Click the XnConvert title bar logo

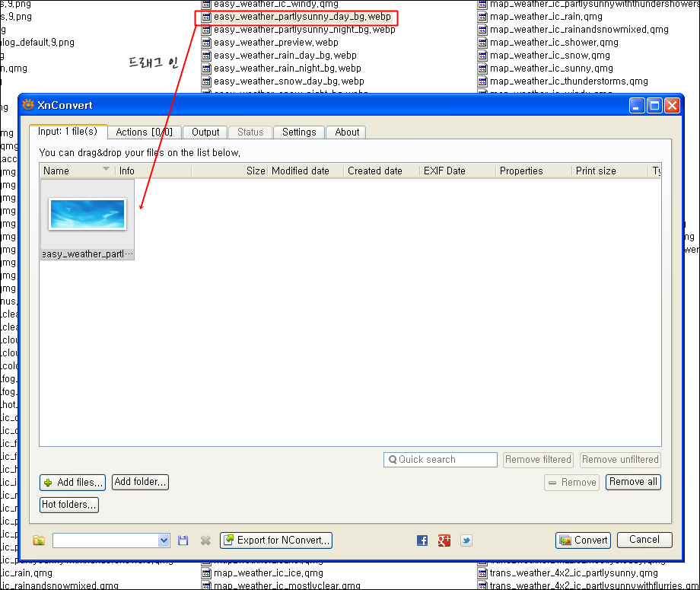pyautogui.click(x=28, y=105)
